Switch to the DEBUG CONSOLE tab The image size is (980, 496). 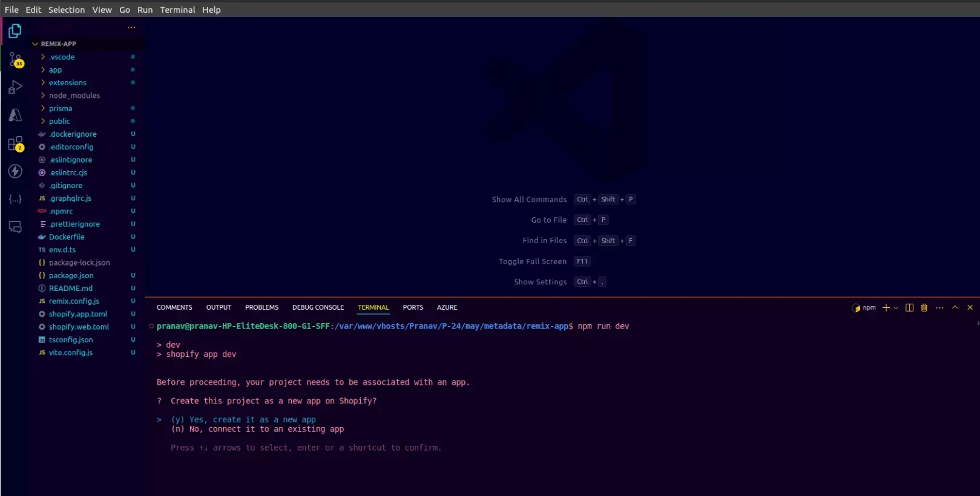pyautogui.click(x=318, y=307)
